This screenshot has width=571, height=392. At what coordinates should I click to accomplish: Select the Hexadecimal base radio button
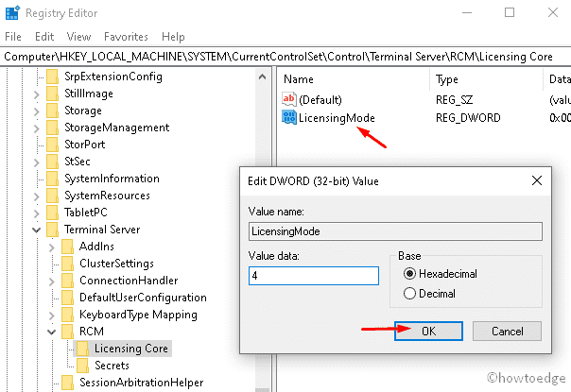click(409, 274)
